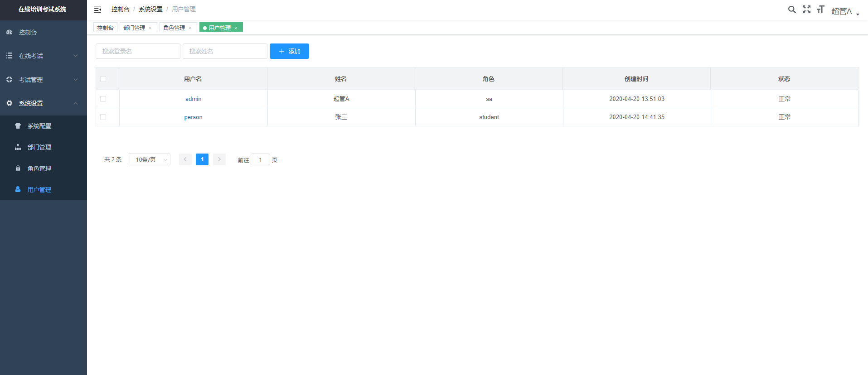868x375 pixels.
Task: Open the 超管A user dropdown
Action: pos(845,11)
